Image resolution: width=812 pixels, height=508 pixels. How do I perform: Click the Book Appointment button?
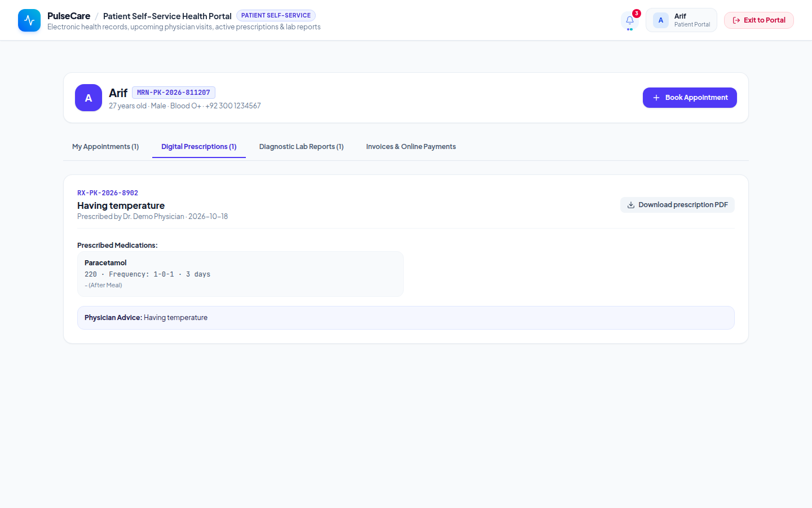(x=690, y=98)
